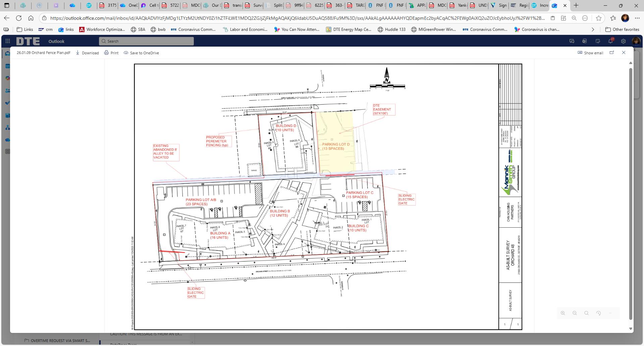Image resolution: width=644 pixels, height=346 pixels.
Task: Open browser Settings and more menu
Action: pyautogui.click(x=637, y=18)
